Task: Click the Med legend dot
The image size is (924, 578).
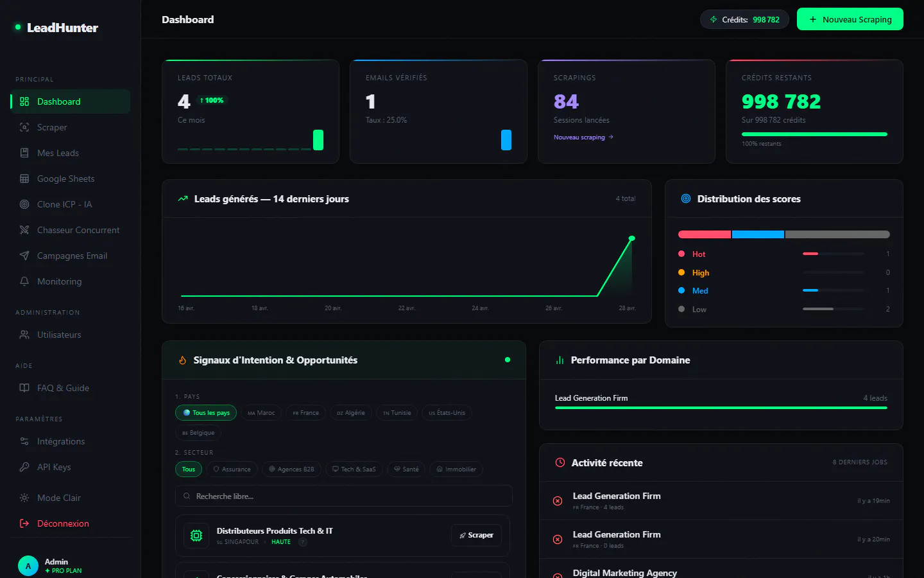Action: click(x=681, y=290)
